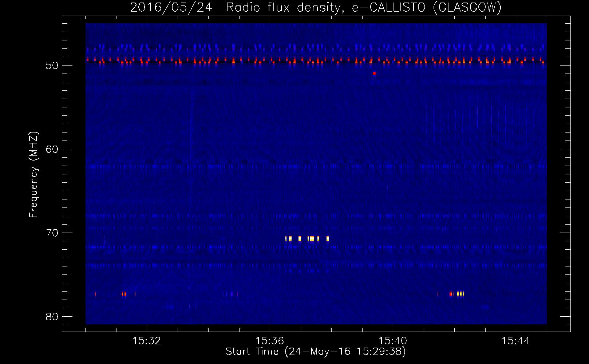Click the isolated red burst near 51 MHz
The width and height of the screenshot is (589, 364).
coord(374,74)
